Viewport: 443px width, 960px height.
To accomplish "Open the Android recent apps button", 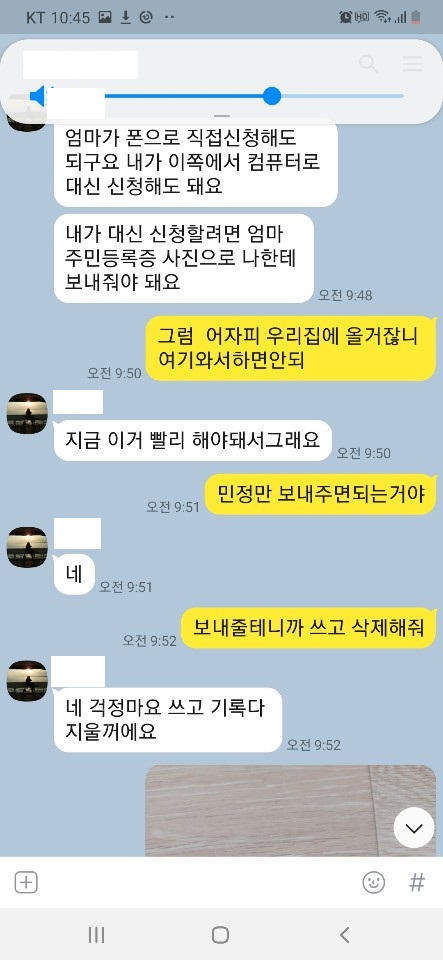I will [x=96, y=934].
